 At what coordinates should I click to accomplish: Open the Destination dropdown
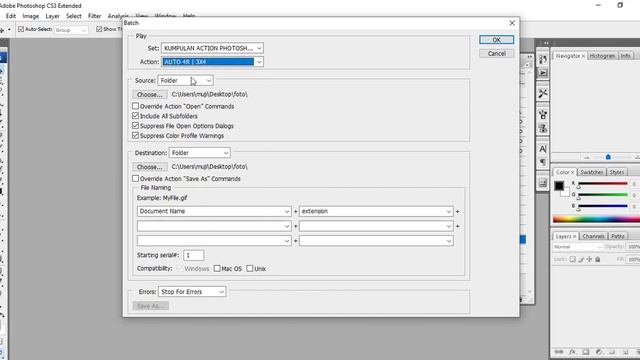tap(200, 153)
